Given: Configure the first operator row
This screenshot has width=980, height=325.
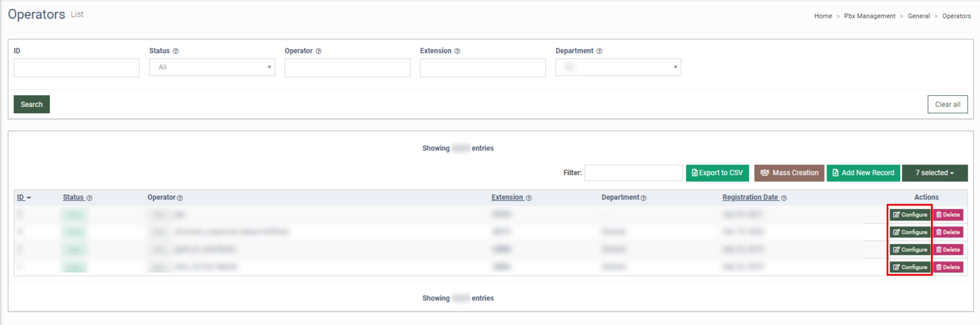Looking at the screenshot, I should tap(910, 215).
